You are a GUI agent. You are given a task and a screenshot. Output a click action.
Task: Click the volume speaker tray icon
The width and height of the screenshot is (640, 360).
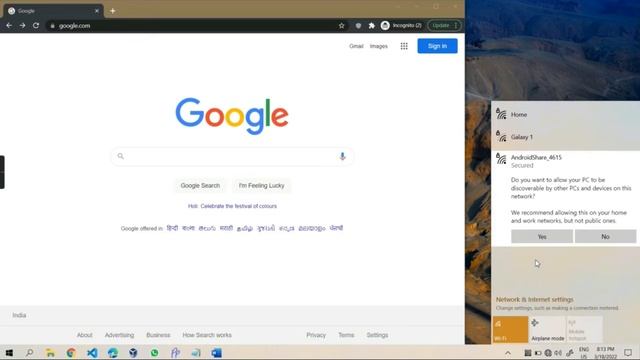tap(558, 353)
